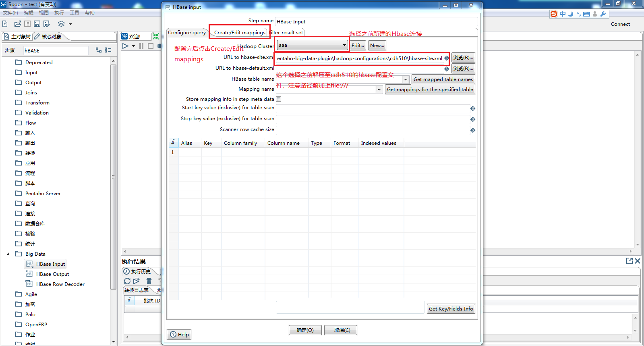Click the Help button
This screenshot has height=346, width=644.
tap(179, 334)
